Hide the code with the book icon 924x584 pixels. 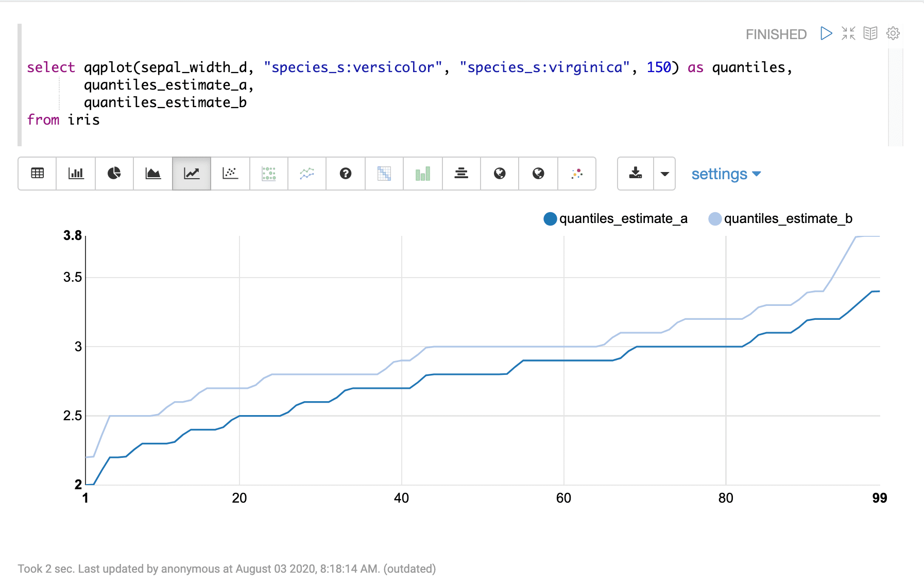(871, 33)
